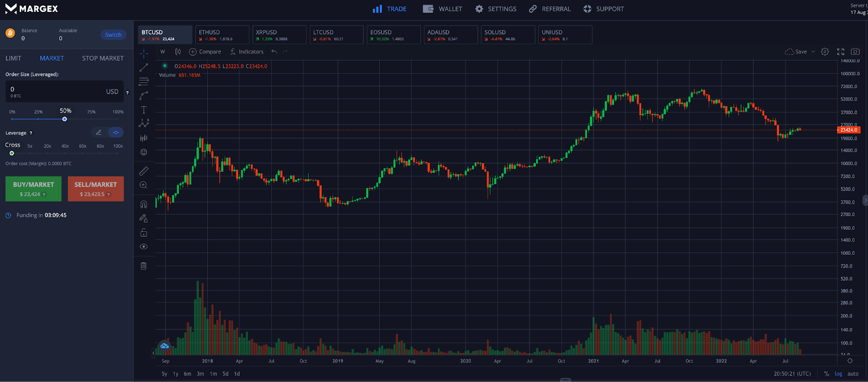Select the ruler measure tool
868x382 pixels.
click(x=144, y=171)
